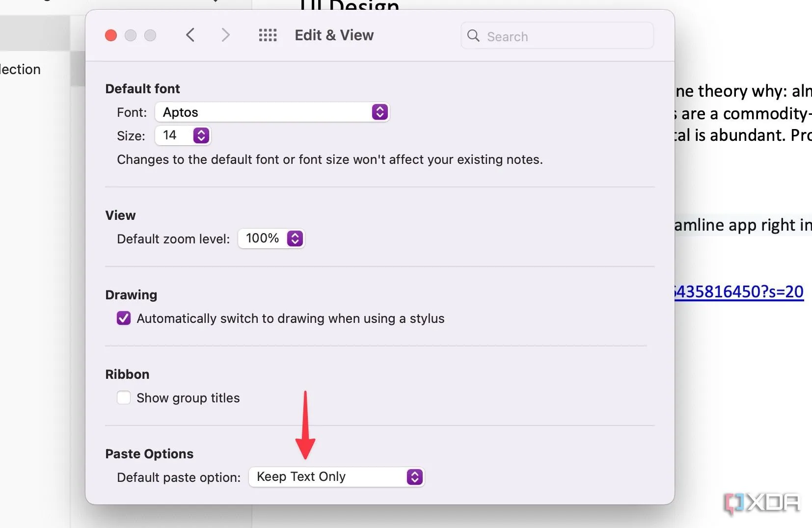
Task: Enable Show group titles checkbox
Action: (124, 397)
